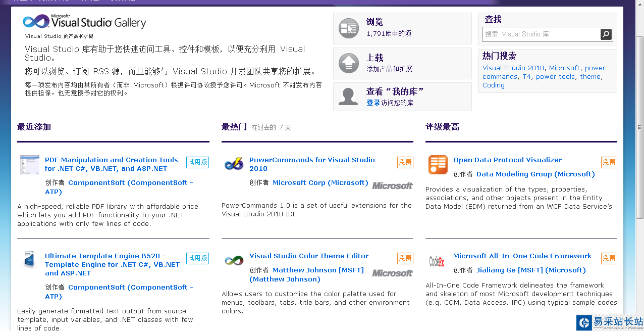Screen dimensions: 644x331
Task: Click author Jialiang Ge [MSFT] (Microsoft)
Action: point(531,270)
